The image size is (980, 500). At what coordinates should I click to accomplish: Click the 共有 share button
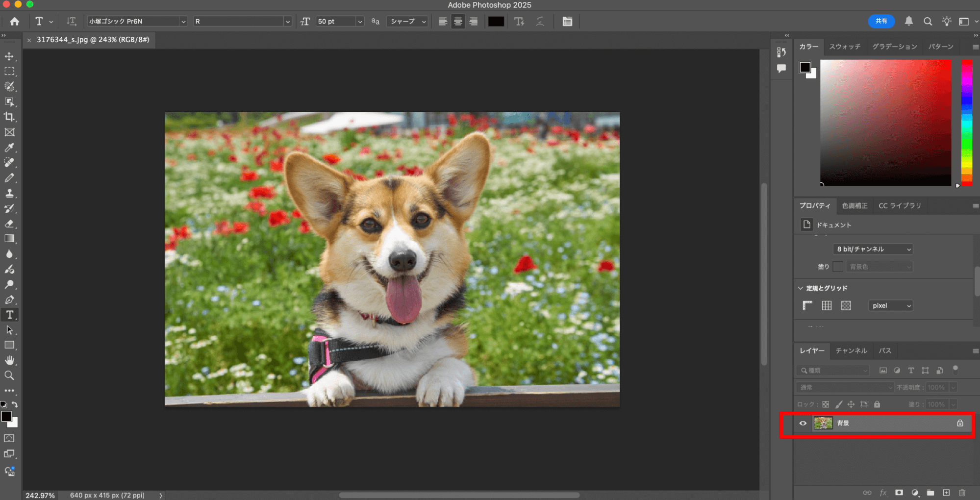[x=881, y=21]
